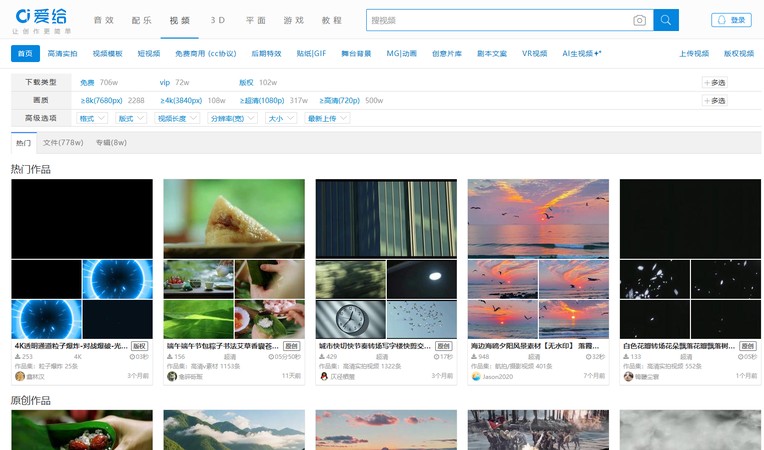This screenshot has width=764, height=450.
Task: Open the 最新上传 sort dropdown
Action: (327, 118)
